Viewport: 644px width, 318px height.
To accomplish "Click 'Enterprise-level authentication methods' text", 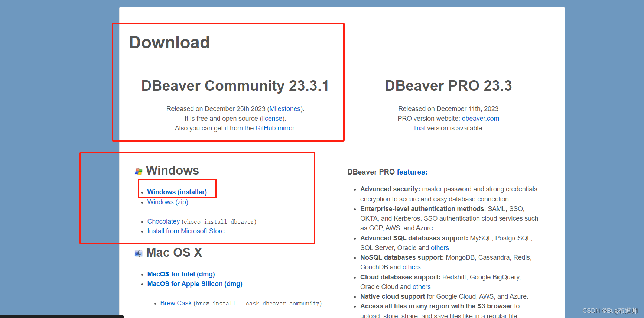I will pos(422,209).
